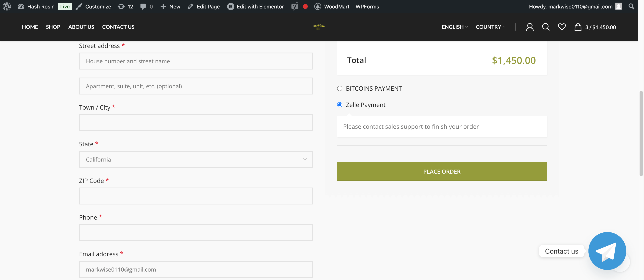Click the Apartment, suite, unit field

[196, 86]
